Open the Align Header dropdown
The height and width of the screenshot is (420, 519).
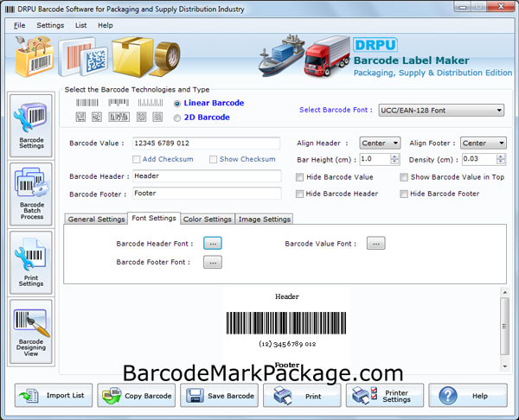coord(380,143)
